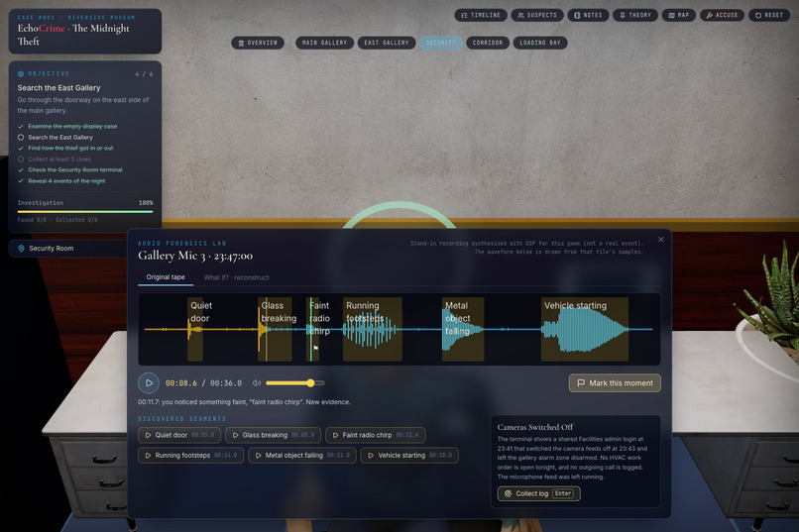Play the Faint radio chirp segment
This screenshot has height=532, width=799.
click(376, 435)
